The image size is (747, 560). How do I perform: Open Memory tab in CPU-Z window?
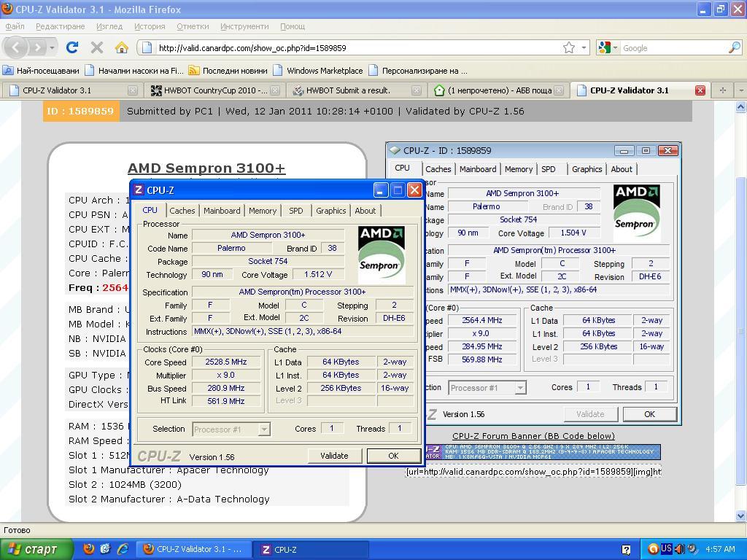point(263,211)
